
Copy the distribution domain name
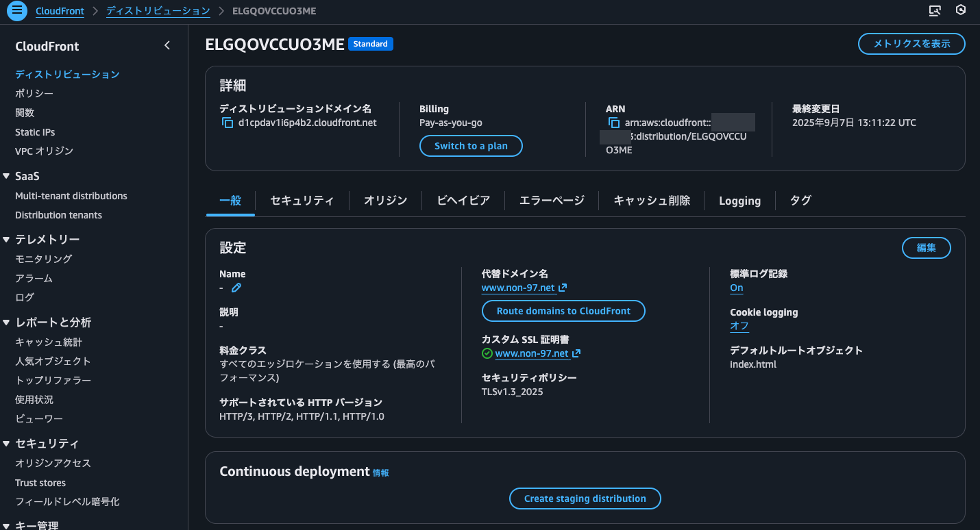coord(228,123)
